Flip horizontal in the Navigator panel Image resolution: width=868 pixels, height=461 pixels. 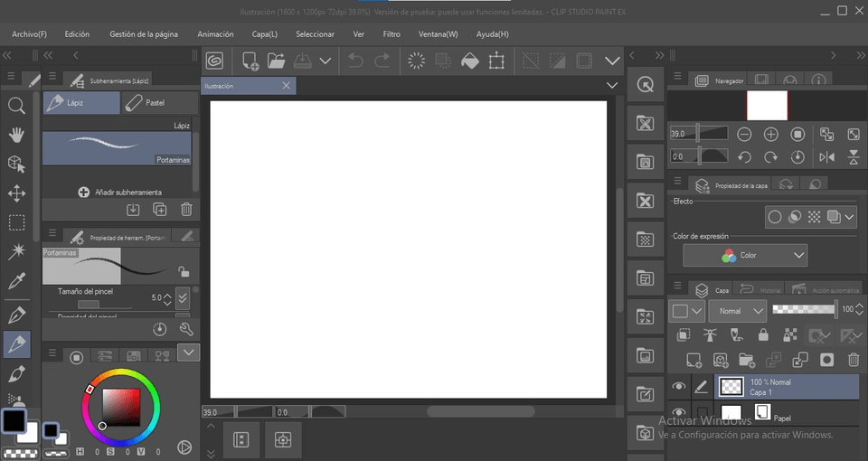(x=826, y=157)
